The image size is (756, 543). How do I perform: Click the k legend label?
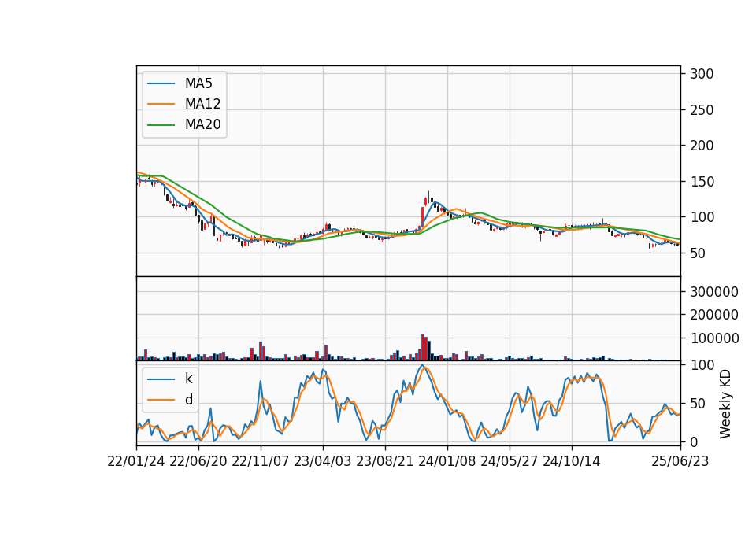point(188,379)
